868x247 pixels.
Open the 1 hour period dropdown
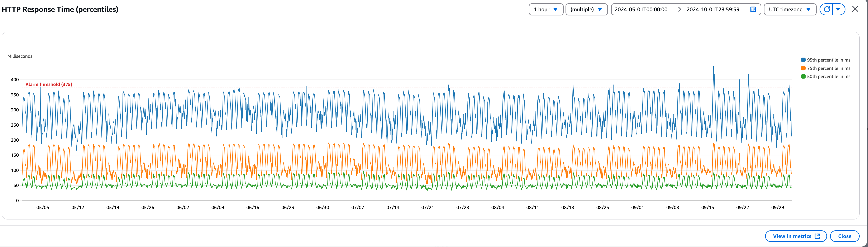[546, 9]
